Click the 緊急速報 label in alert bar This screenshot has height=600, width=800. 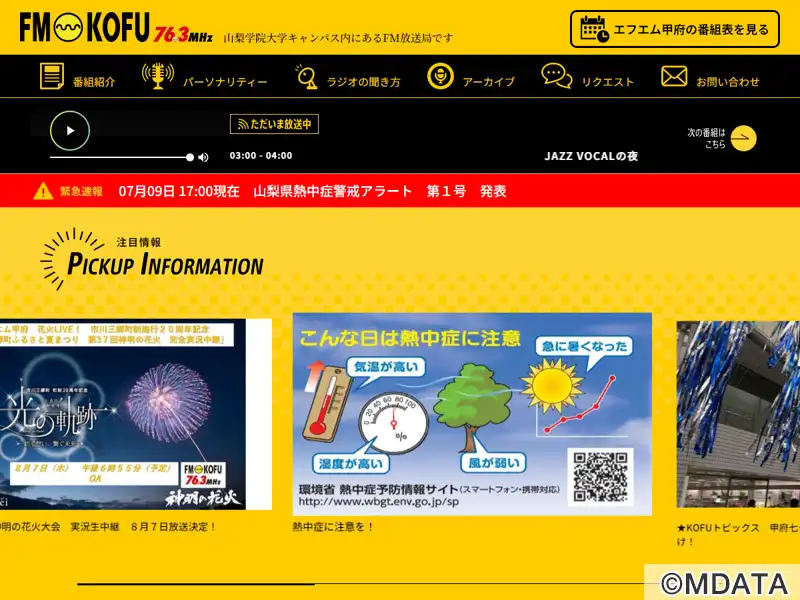pos(81,191)
